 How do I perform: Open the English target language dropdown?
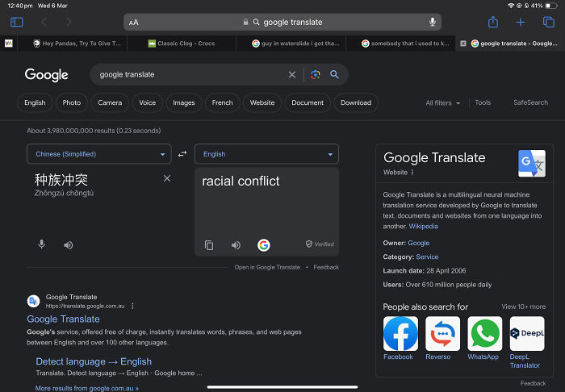(266, 154)
